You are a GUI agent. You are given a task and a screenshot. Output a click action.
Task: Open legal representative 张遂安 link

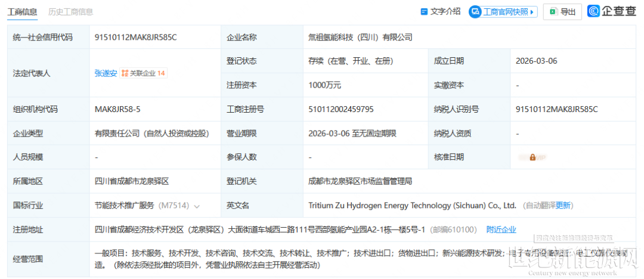click(105, 73)
